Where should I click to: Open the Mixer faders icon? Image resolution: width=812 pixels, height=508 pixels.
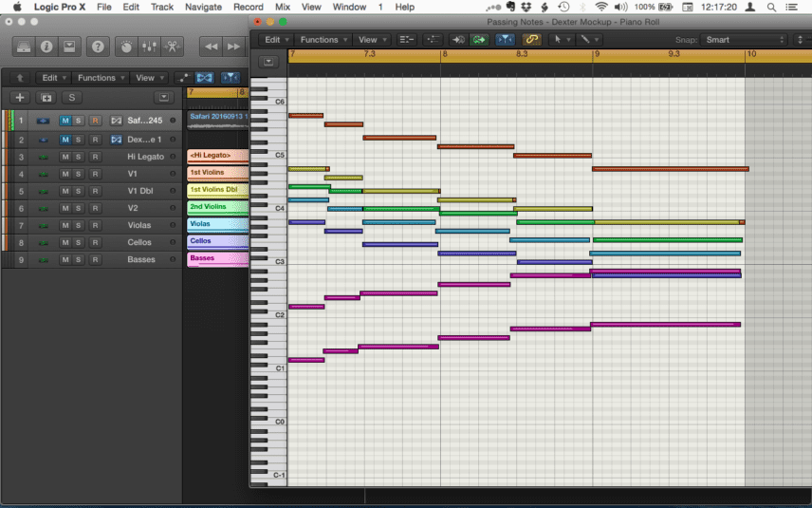point(149,47)
